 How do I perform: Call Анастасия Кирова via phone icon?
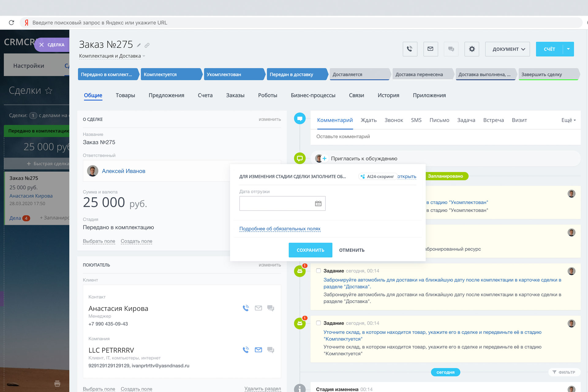(x=246, y=308)
